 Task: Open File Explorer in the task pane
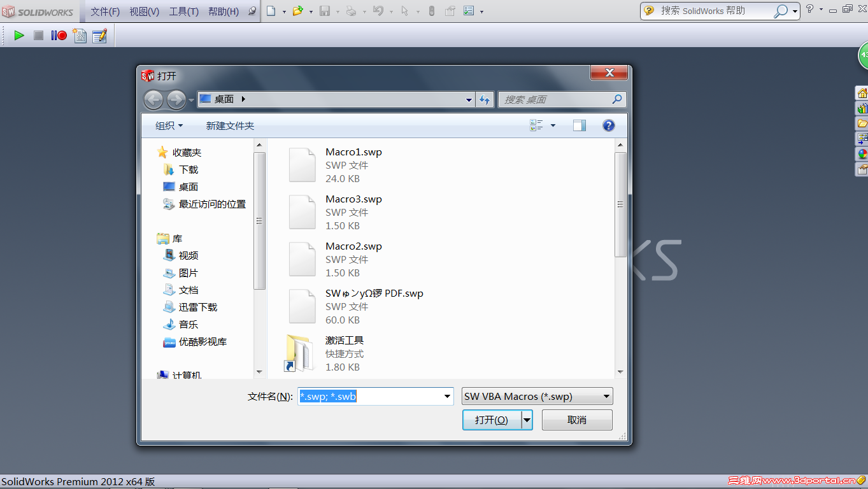pyautogui.click(x=862, y=123)
